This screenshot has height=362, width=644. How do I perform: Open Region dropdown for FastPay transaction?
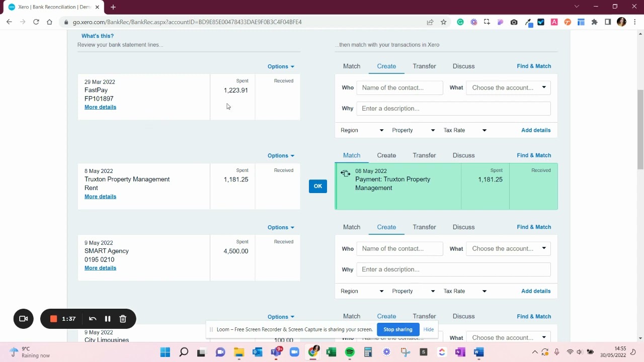362,130
